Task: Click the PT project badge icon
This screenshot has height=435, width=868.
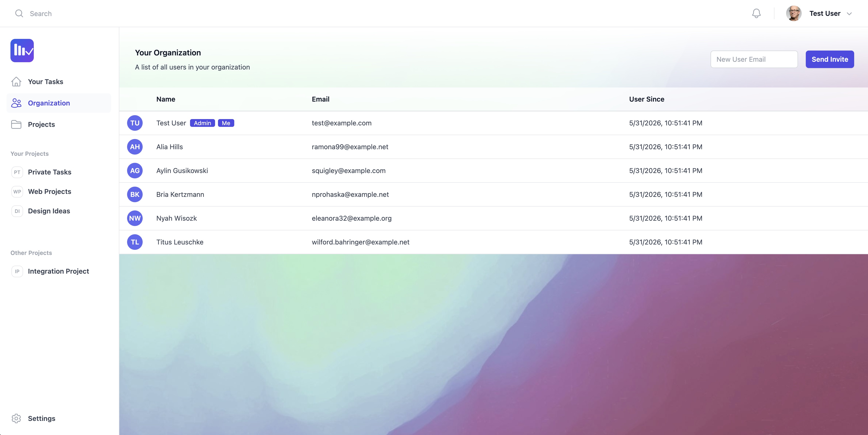Action: click(17, 172)
